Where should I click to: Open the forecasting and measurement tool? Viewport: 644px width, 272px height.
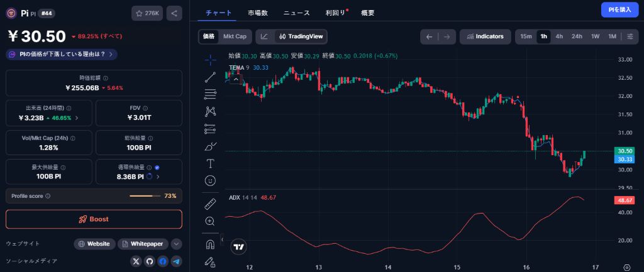[x=210, y=129]
